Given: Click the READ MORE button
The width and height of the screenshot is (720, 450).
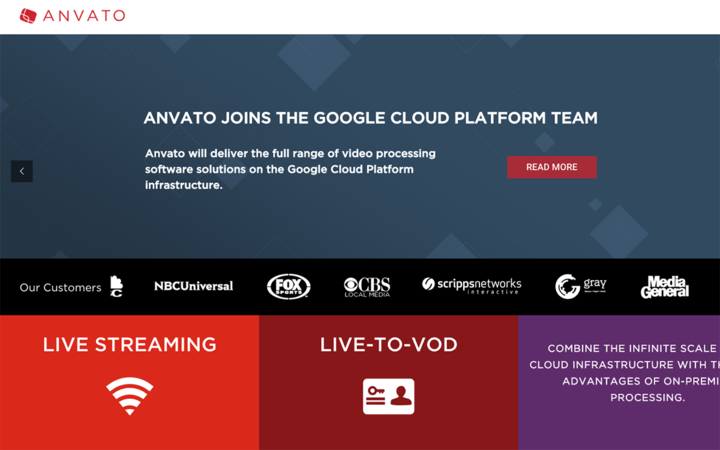Looking at the screenshot, I should click(x=551, y=167).
